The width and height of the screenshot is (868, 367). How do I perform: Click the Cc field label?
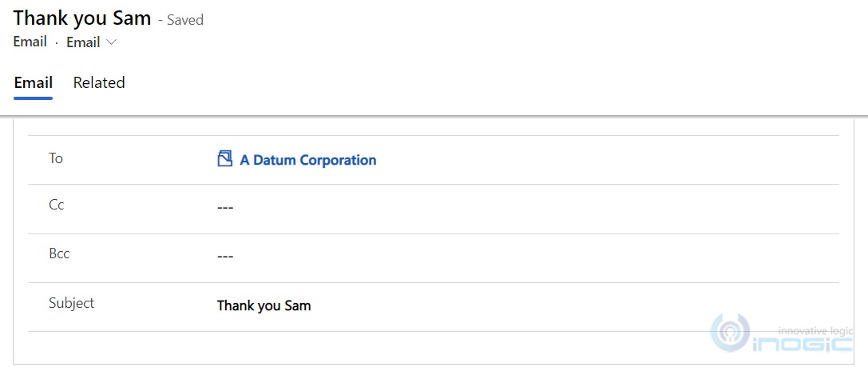pos(57,205)
